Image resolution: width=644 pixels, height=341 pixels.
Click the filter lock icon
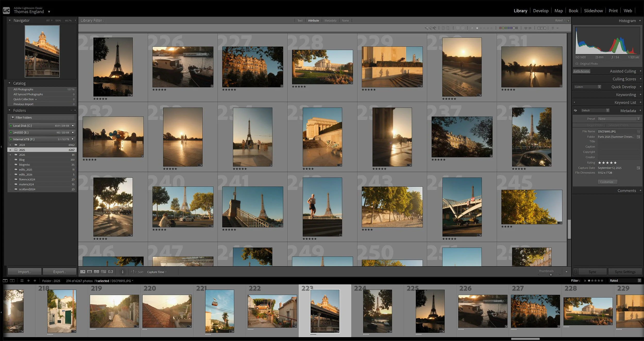[569, 20]
